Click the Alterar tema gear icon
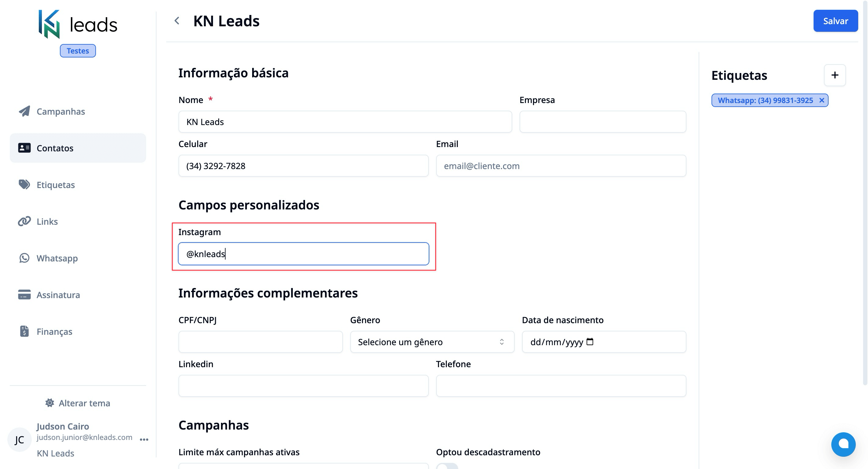The width and height of the screenshot is (868, 469). (50, 403)
